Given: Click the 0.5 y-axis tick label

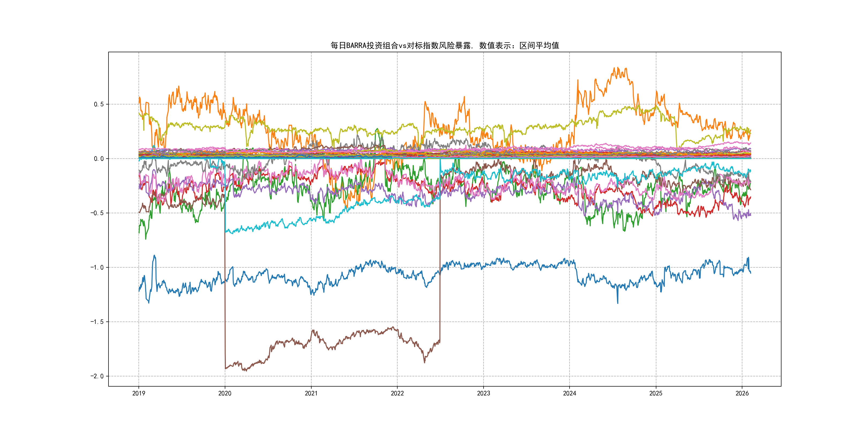Looking at the screenshot, I should tap(98, 104).
